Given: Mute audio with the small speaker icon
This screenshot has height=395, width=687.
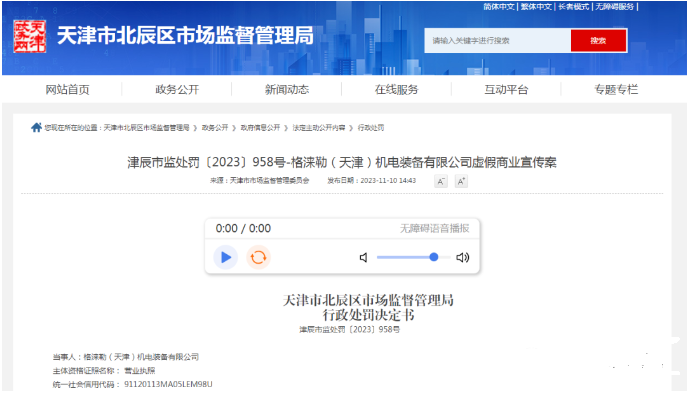Looking at the screenshot, I should pyautogui.click(x=363, y=257).
